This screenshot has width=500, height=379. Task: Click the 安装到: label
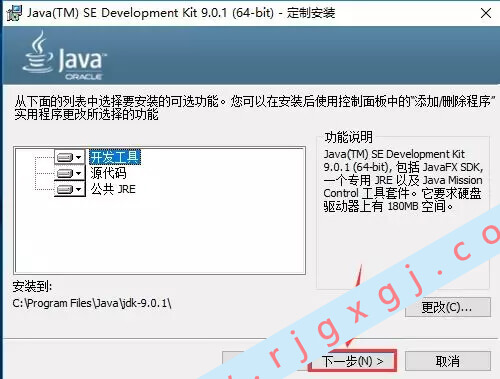[x=32, y=286]
